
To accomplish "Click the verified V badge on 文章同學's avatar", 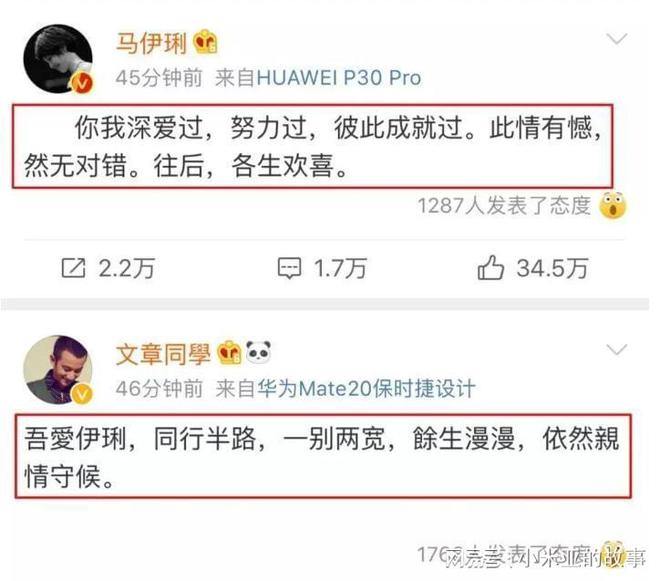I will tap(82, 394).
